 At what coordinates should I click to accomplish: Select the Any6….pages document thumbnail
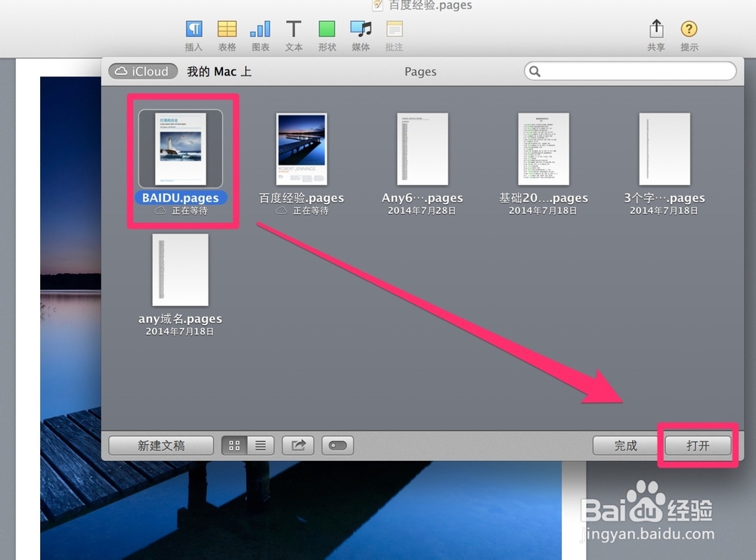point(423,149)
